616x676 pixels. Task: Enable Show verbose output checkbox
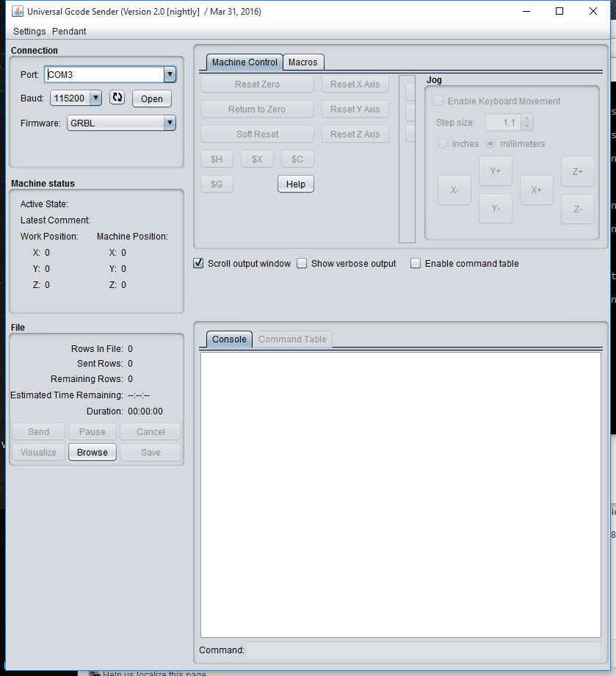(x=302, y=263)
